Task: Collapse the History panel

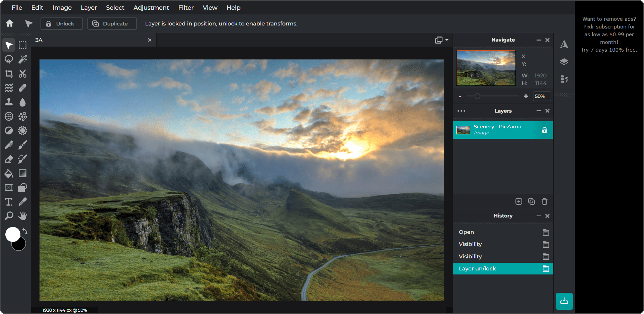Action: point(539,216)
